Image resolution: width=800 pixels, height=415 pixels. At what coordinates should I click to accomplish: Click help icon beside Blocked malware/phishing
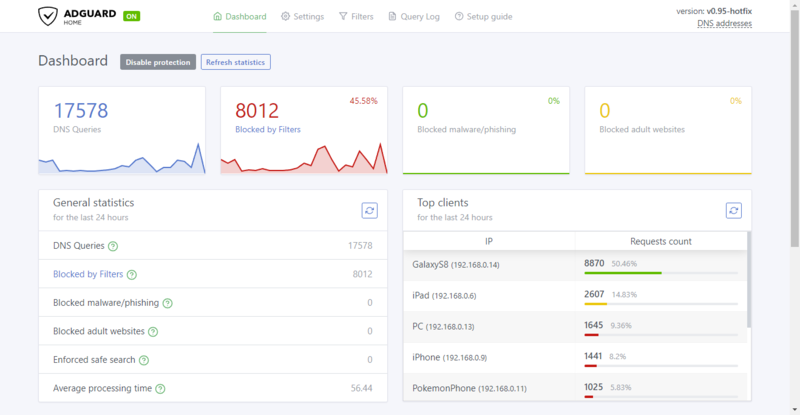167,303
